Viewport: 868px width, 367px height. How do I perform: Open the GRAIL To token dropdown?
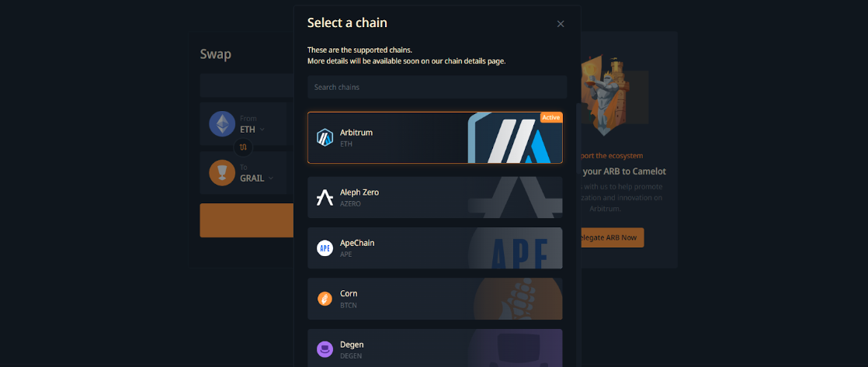[257, 178]
